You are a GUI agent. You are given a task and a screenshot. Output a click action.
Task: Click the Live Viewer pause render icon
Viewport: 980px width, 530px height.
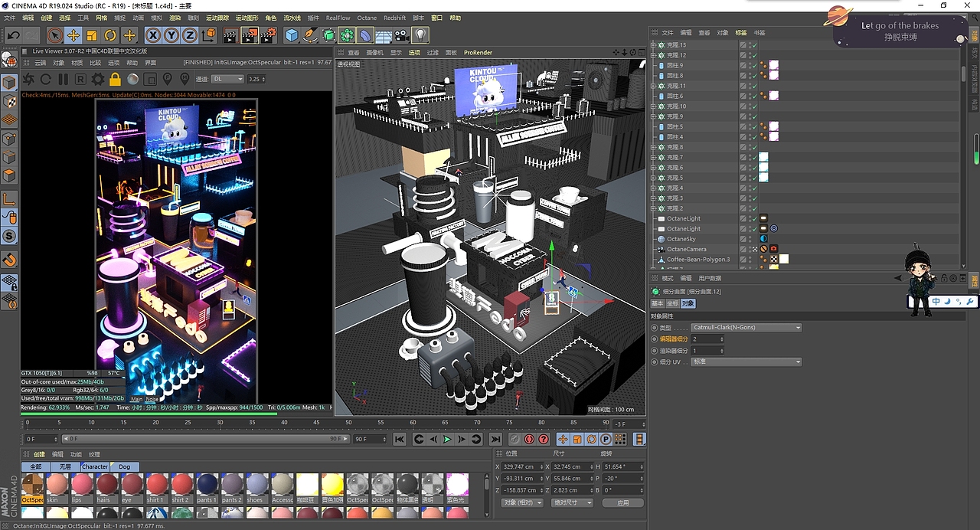point(63,79)
